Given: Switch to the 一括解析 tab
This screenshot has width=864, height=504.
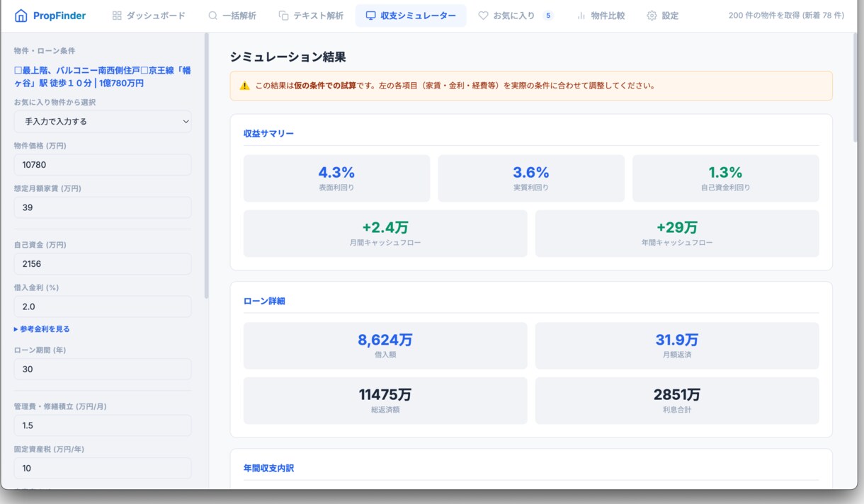Looking at the screenshot, I should pyautogui.click(x=232, y=16).
